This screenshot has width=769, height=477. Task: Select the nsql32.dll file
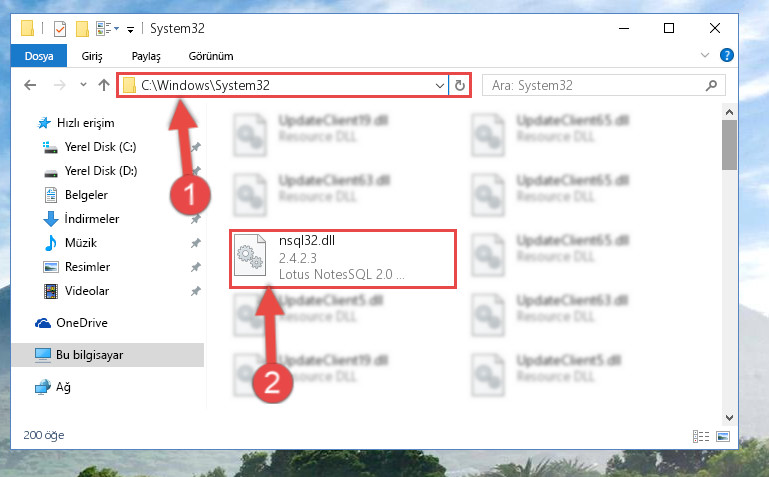click(343, 258)
